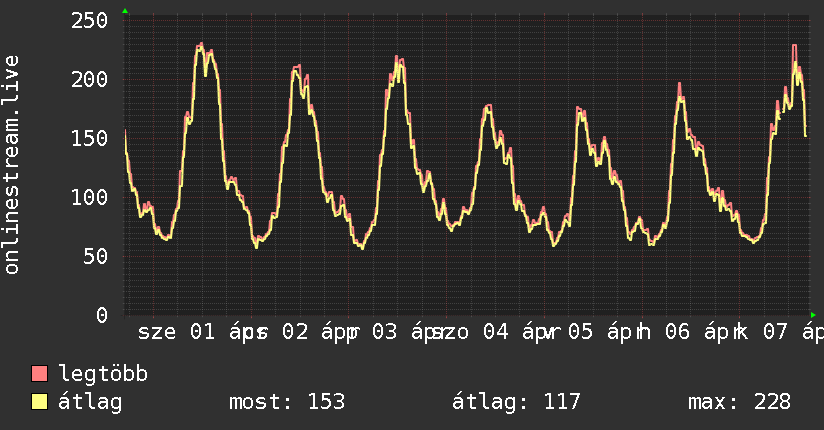Select the 01 date marker on x-axis
The width and height of the screenshot is (824, 430).
202,332
